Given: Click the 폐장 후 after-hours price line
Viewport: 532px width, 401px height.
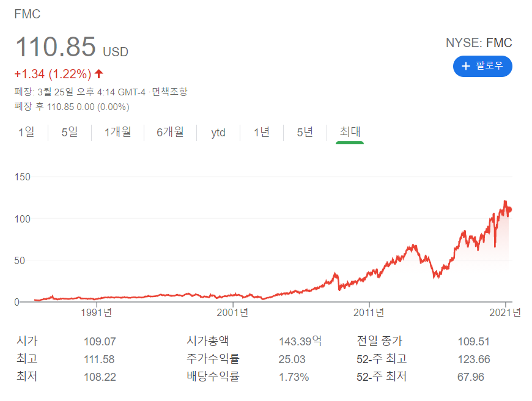Looking at the screenshot, I should 72,107.
